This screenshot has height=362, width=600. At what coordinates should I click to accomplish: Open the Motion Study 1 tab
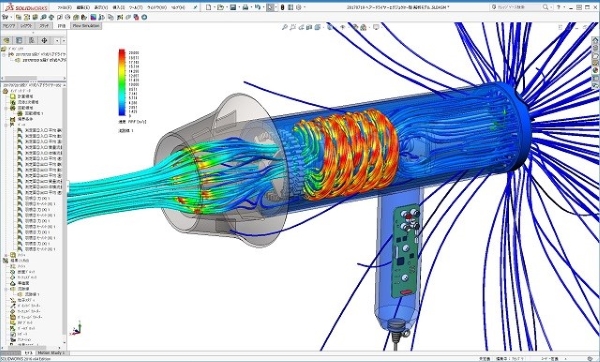(51, 353)
